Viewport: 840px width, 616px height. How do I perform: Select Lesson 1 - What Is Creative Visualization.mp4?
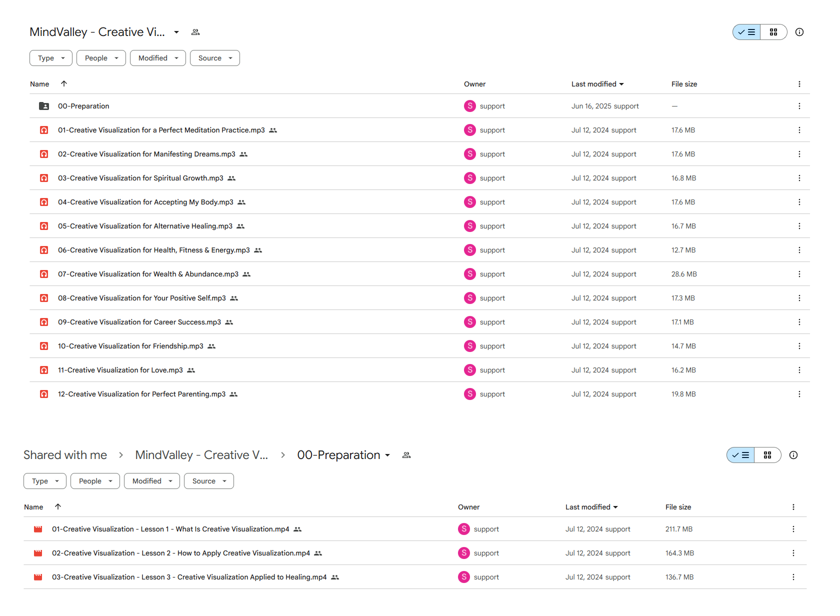[x=170, y=529]
